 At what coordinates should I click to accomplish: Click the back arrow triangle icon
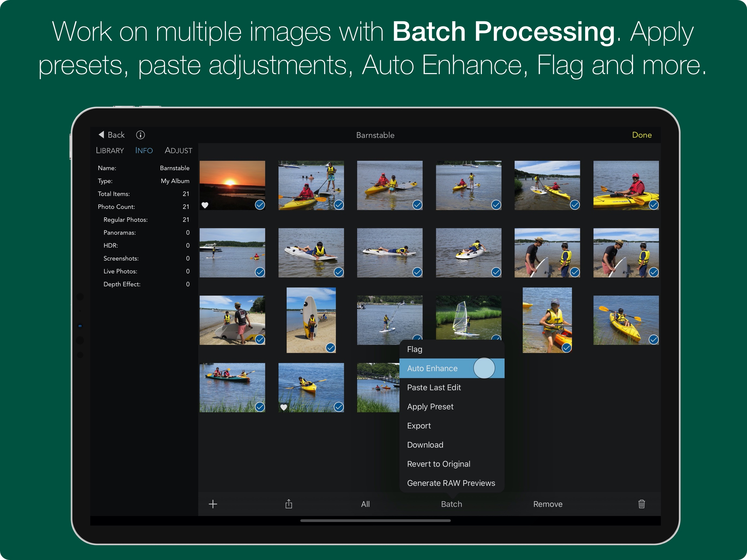click(x=101, y=135)
